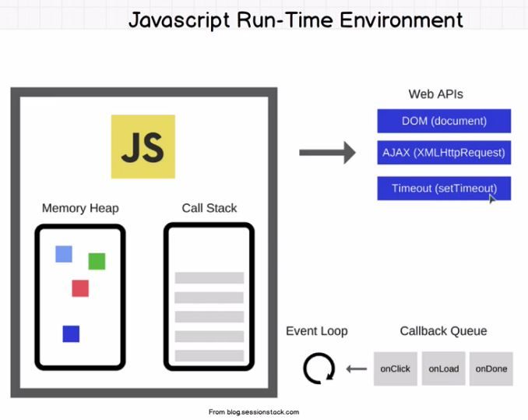Screen dimensions: 528x420
Task: Pick the light blue square in Memory Heap
Action: coord(64,254)
